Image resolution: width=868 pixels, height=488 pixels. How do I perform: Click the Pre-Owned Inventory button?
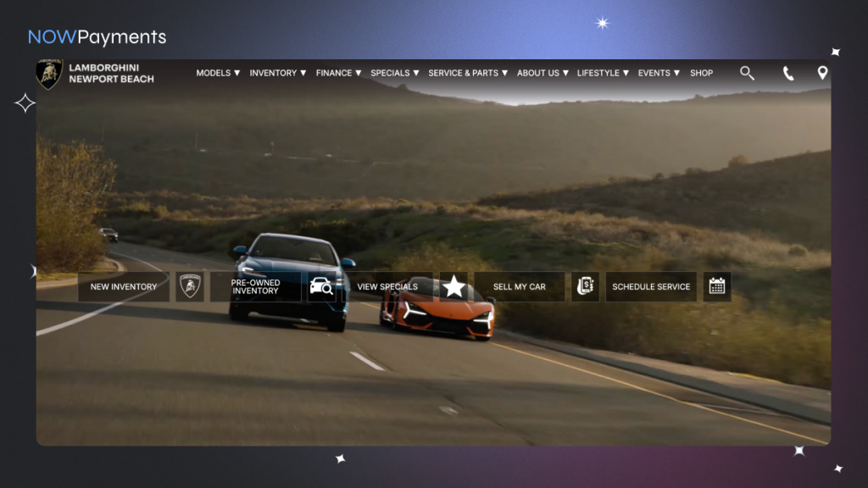(x=255, y=286)
